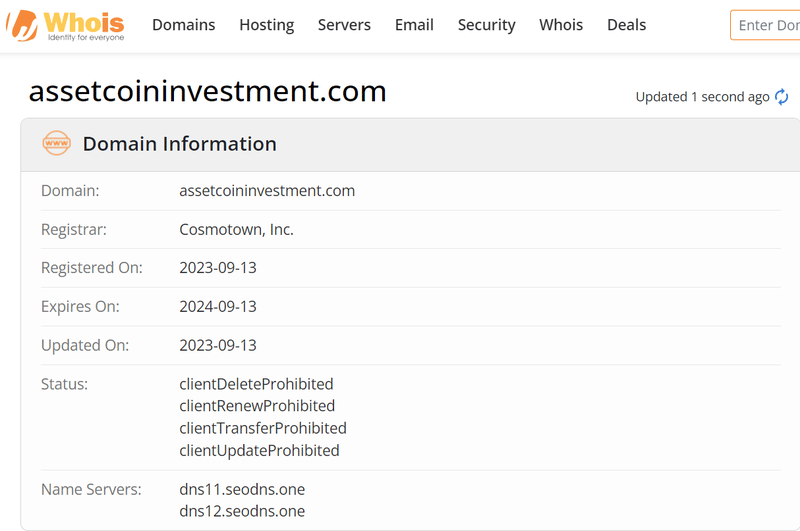This screenshot has height=531, width=800.
Task: Select name server dns12.seodns.one
Action: [x=242, y=512]
